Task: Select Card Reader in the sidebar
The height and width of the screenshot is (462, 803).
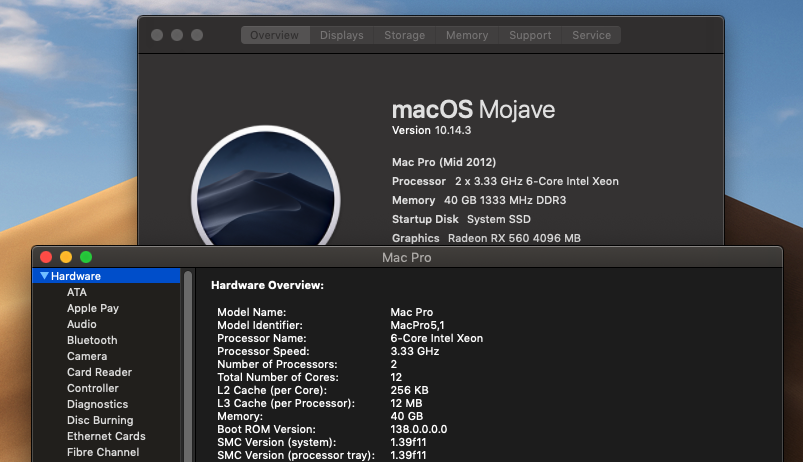Action: 99,372
